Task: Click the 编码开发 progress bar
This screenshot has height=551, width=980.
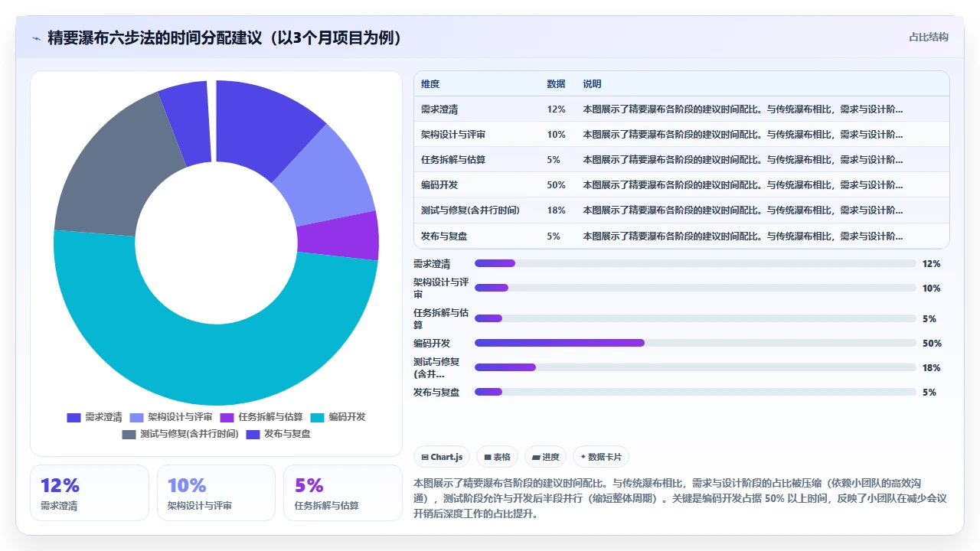Action: [x=695, y=343]
